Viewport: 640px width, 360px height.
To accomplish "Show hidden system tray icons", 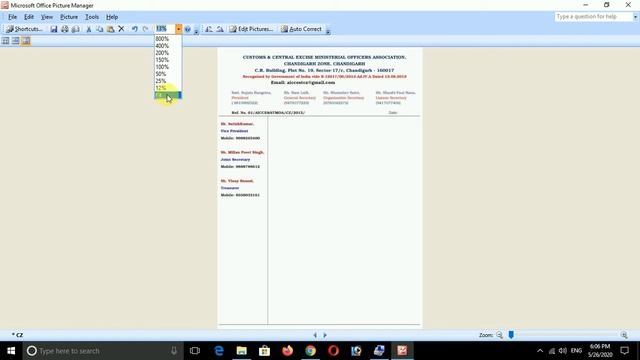I will click(540, 351).
